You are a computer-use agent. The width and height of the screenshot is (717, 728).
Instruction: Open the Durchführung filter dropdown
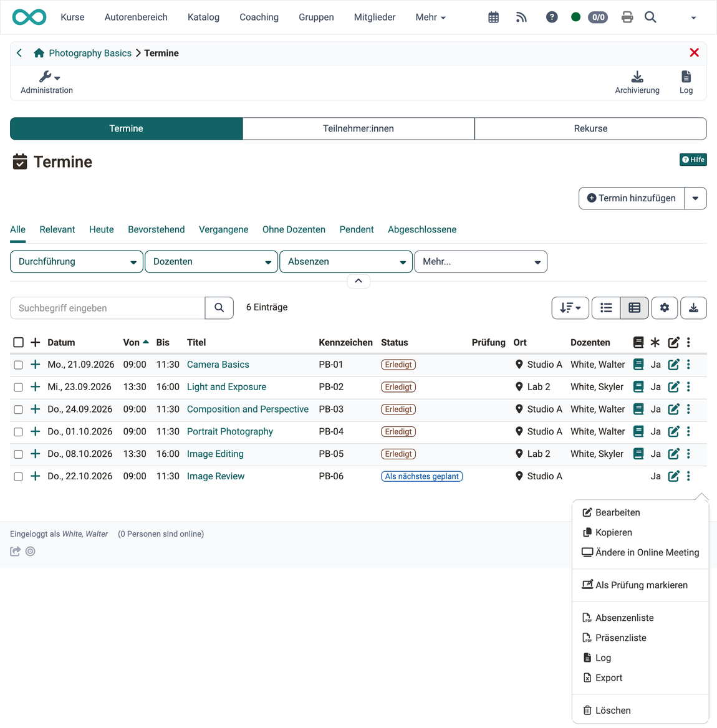[77, 262]
